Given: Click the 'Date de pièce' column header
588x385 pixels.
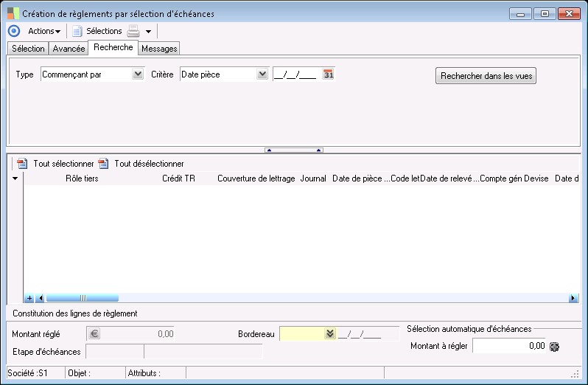Looking at the screenshot, I should pyautogui.click(x=360, y=178).
